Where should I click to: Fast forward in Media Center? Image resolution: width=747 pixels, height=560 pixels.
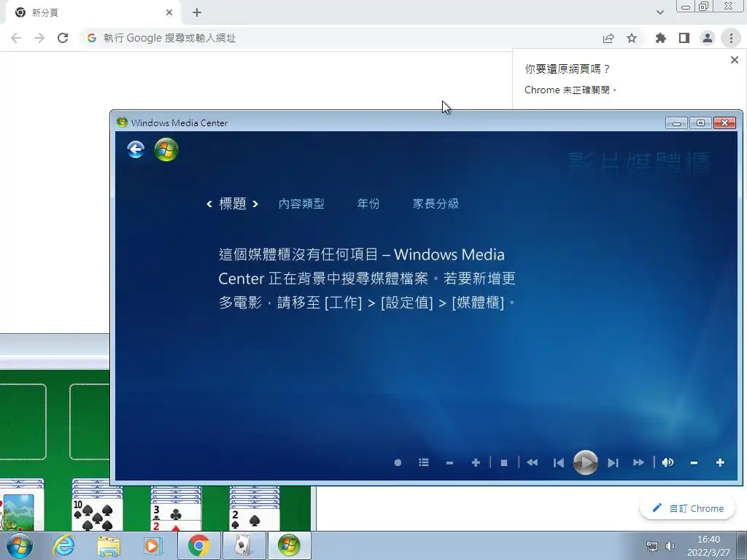(638, 462)
